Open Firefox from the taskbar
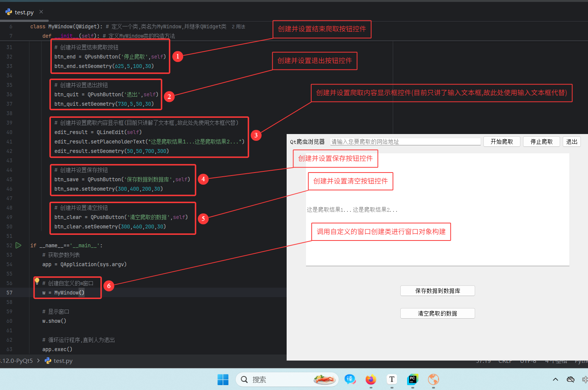Screen dimensions: 588x390 pos(371,379)
